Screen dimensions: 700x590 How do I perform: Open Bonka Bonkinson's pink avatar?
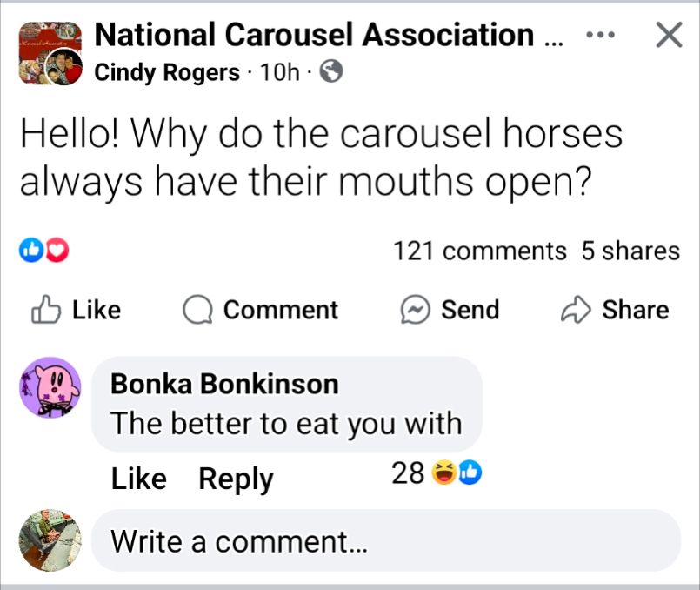tap(50, 388)
